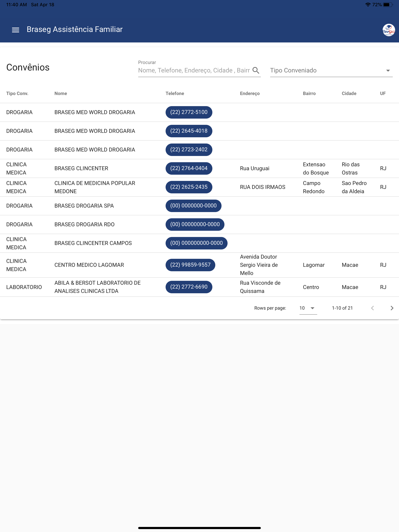Call Braseg Clincenter at (22) 2764-0404
399x532 pixels.
[189, 168]
